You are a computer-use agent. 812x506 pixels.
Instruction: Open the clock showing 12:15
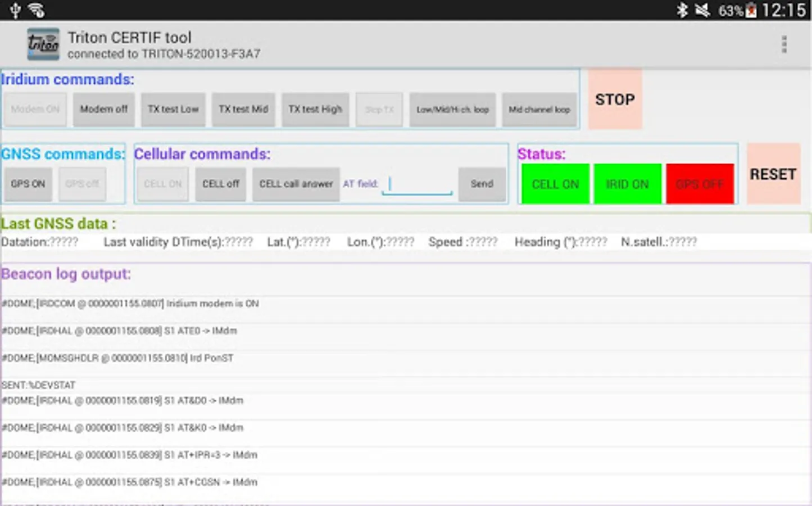click(784, 10)
